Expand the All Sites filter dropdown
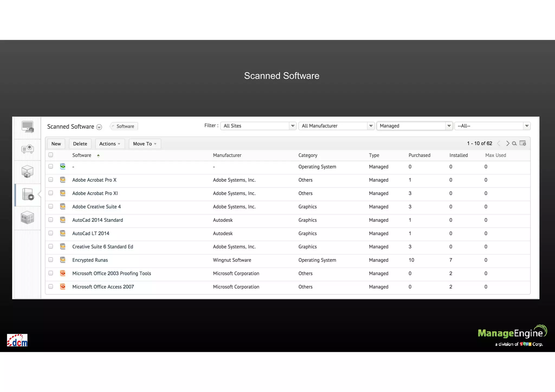 coord(258,126)
